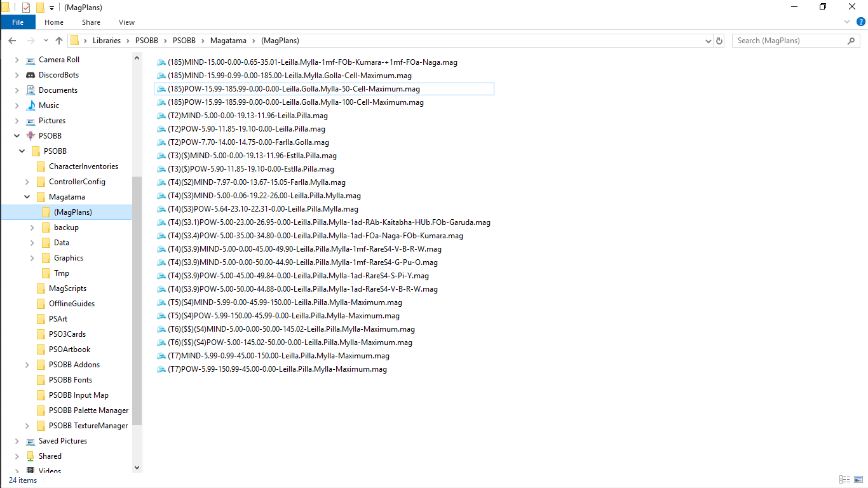Expand the backup folder node

click(x=32, y=227)
